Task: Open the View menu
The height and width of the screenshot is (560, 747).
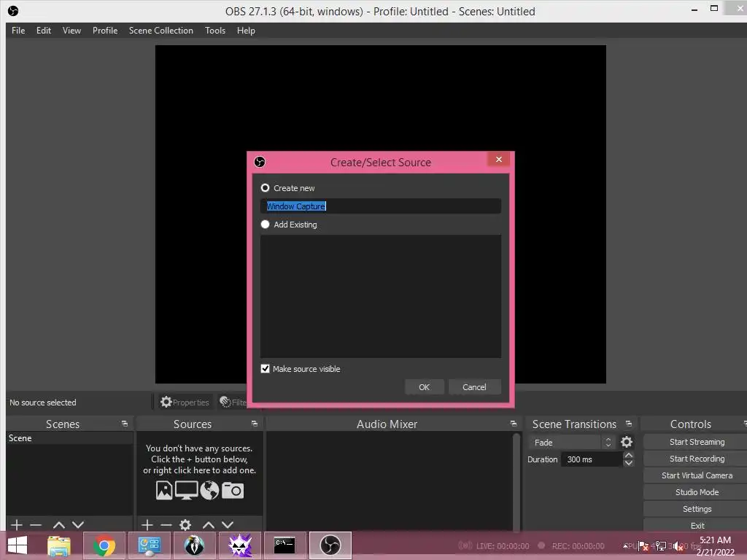Action: 71,31
